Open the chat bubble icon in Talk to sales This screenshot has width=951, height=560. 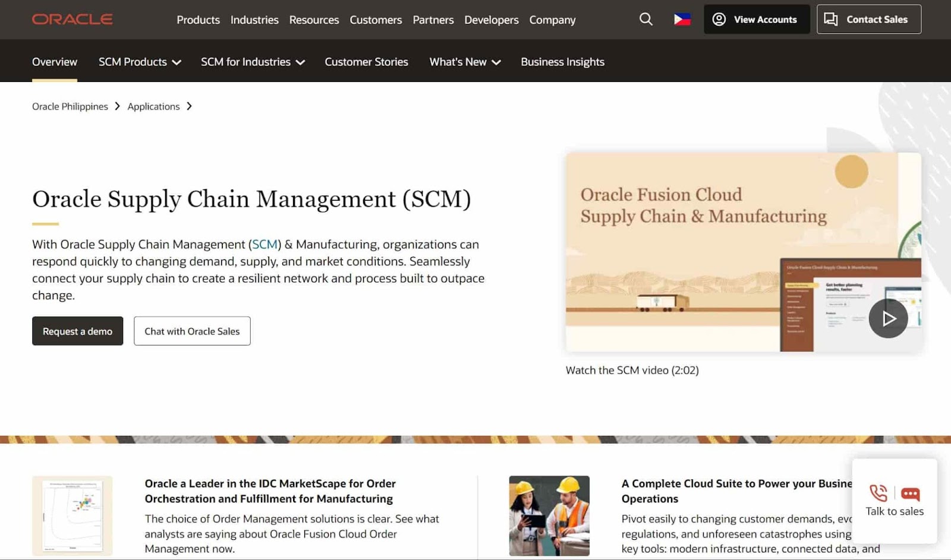click(x=910, y=493)
